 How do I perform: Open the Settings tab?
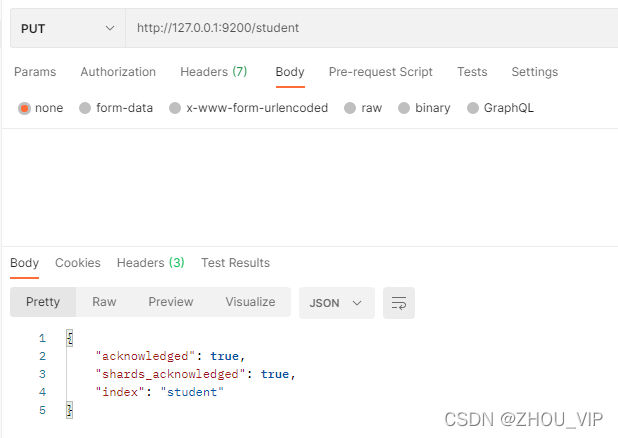pos(535,72)
